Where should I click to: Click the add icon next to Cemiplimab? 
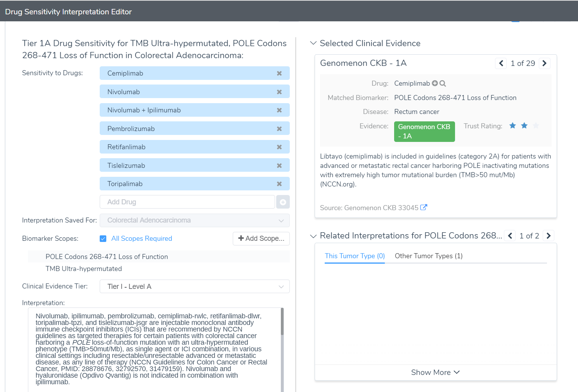coord(435,83)
